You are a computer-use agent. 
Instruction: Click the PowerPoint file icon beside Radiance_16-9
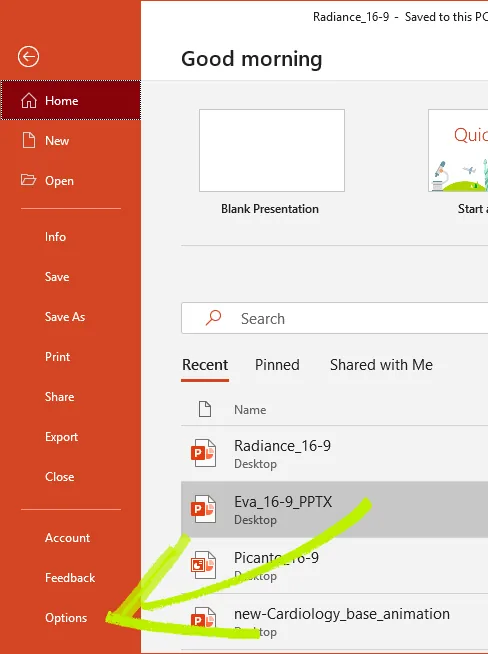[203, 453]
